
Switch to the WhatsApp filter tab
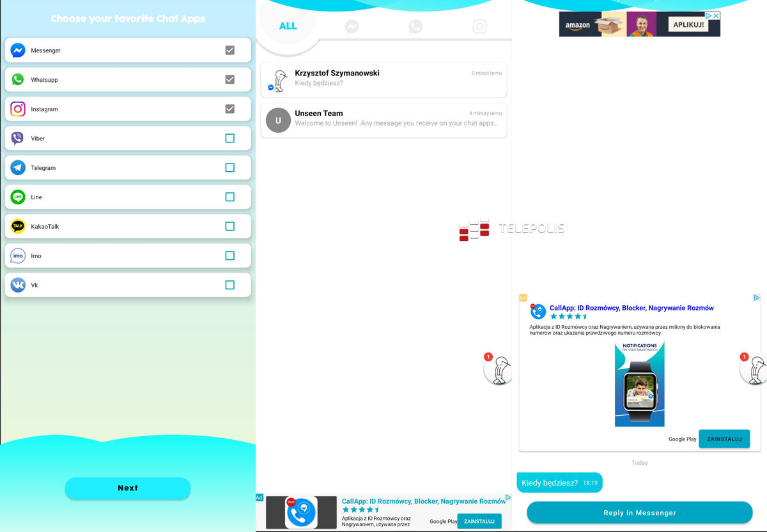point(415,26)
